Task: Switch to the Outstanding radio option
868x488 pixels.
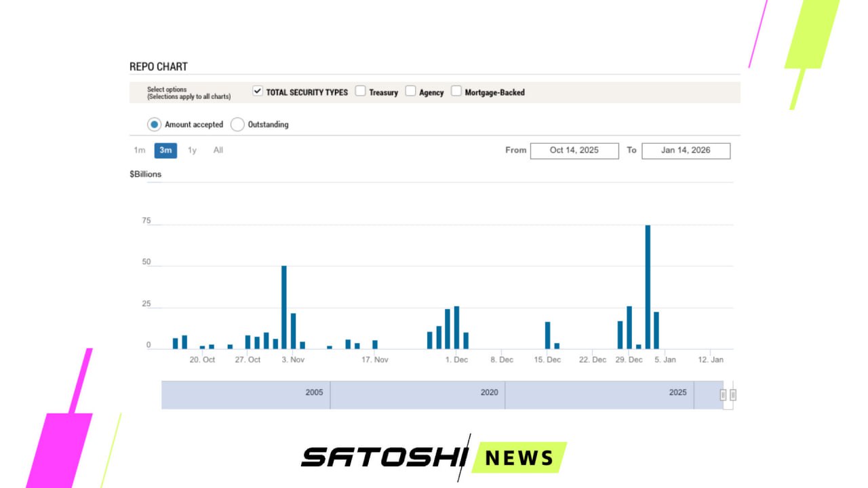Action: (x=237, y=125)
